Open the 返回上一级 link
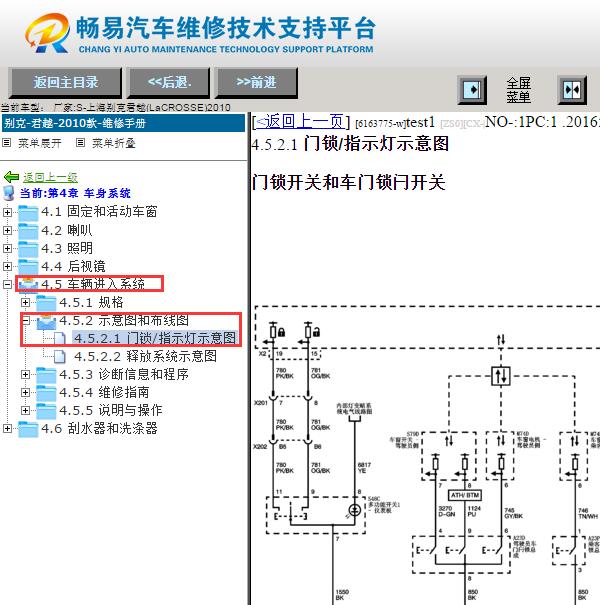This screenshot has height=605, width=600. [50, 177]
